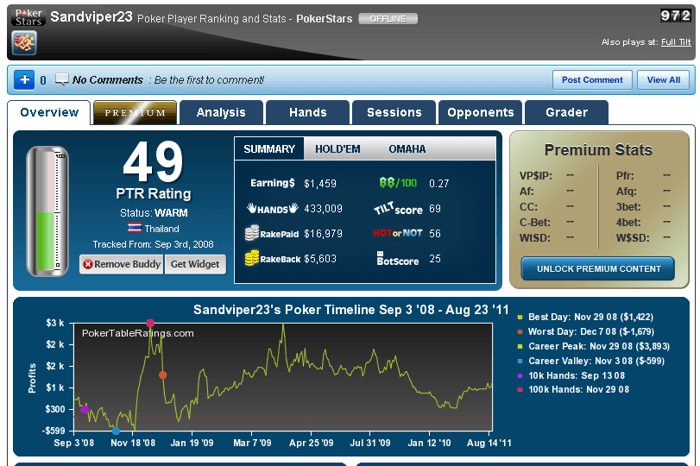Click the Thailand flag icon
The height and width of the screenshot is (466, 700).
click(x=134, y=228)
